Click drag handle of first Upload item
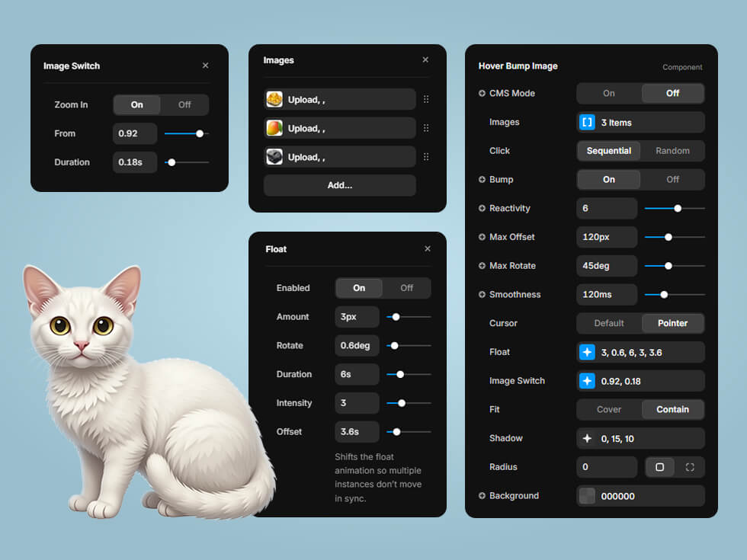747x560 pixels. point(426,99)
